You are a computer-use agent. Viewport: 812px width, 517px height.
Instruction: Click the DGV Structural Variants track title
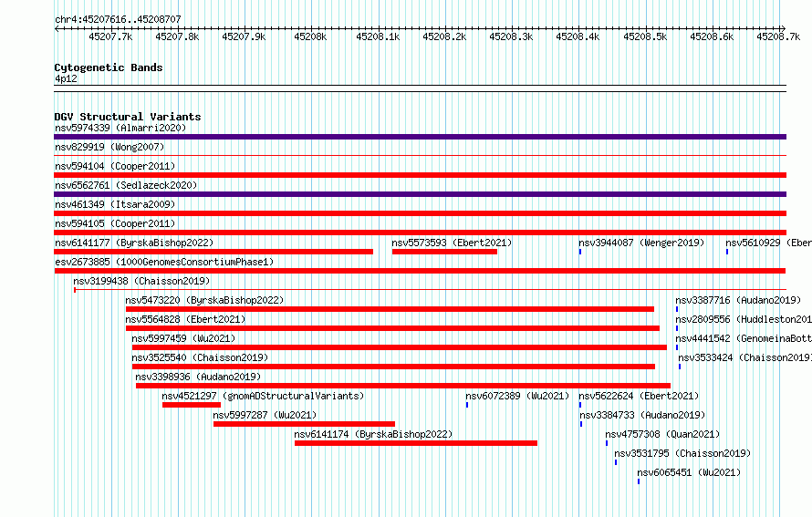(x=128, y=117)
